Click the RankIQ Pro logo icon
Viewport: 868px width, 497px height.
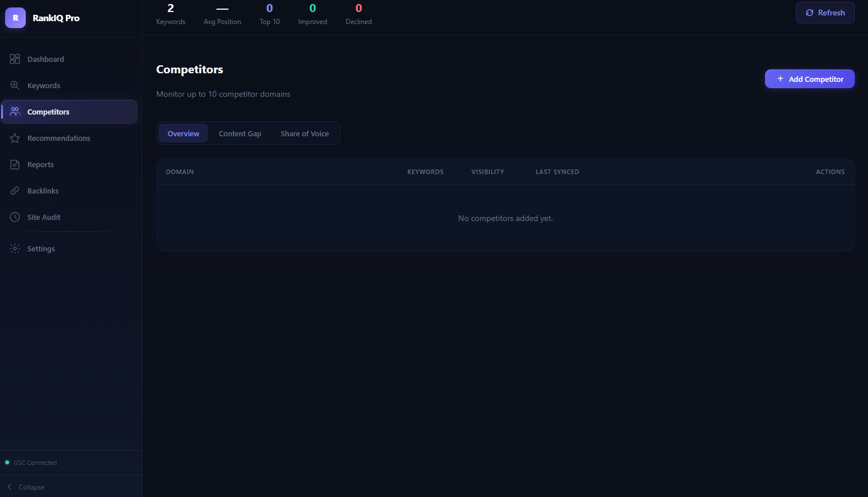(x=15, y=18)
